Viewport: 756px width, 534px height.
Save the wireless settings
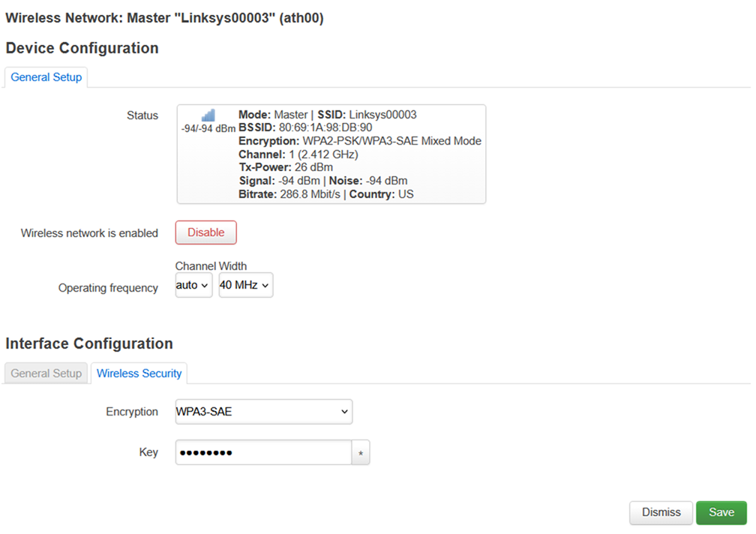(721, 512)
